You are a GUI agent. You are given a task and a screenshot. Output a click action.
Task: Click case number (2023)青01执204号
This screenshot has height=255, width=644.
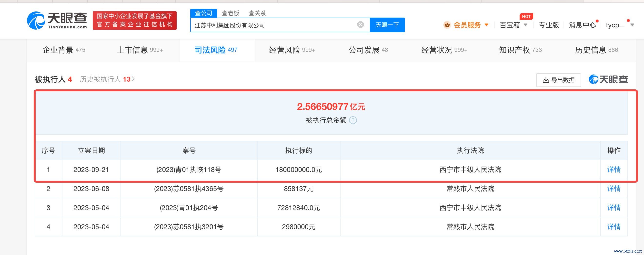coord(189,208)
